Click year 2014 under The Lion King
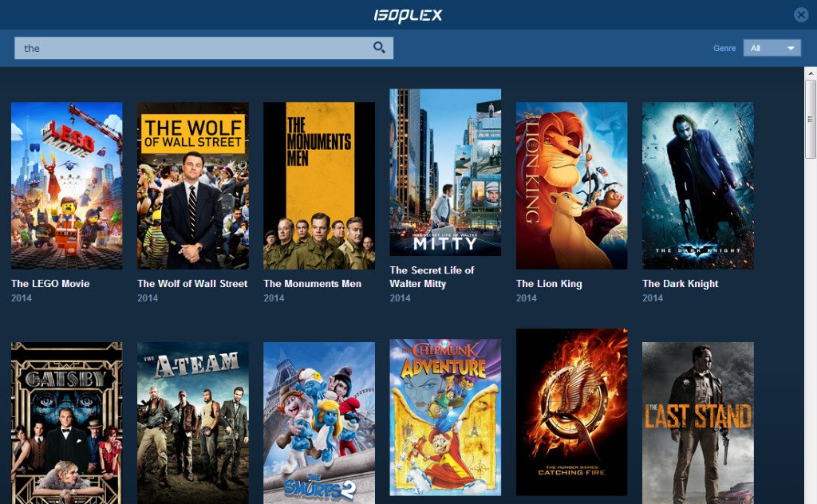817x504 pixels. click(527, 297)
